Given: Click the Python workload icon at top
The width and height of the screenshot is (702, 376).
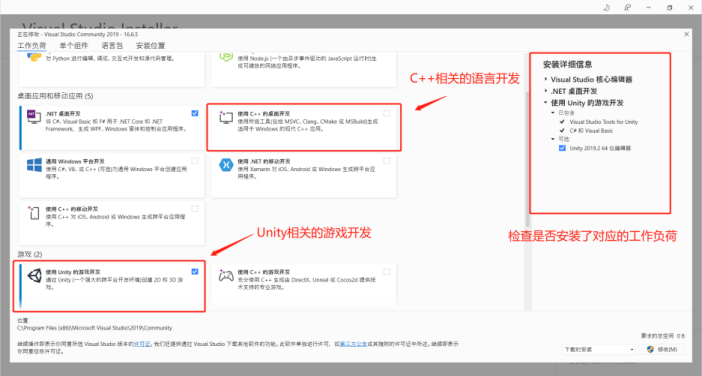Looking at the screenshot, I should tap(34, 57).
